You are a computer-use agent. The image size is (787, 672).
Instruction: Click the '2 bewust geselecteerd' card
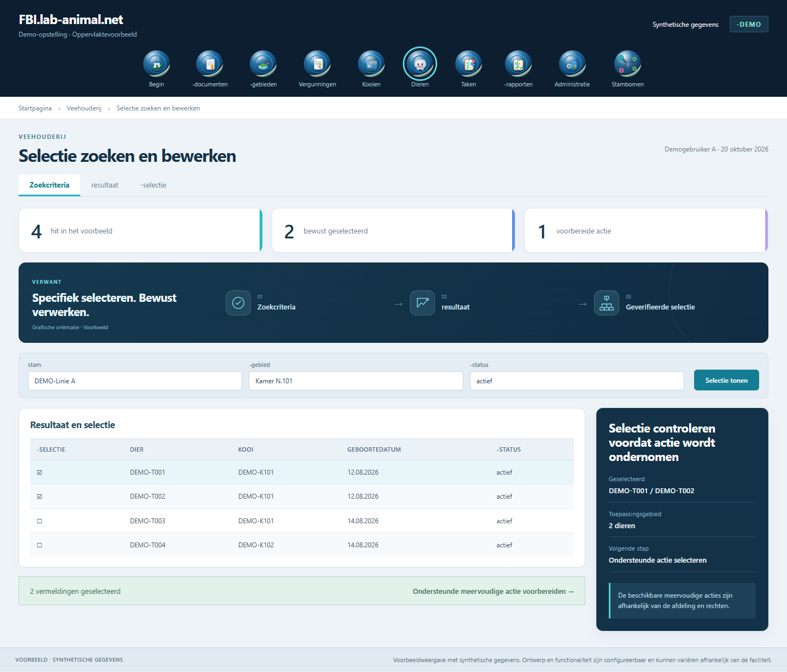tap(393, 230)
